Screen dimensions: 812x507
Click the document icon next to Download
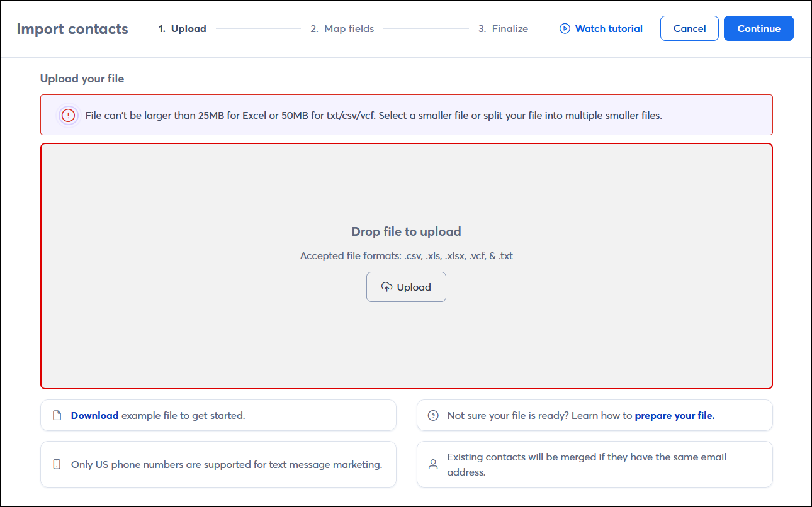[x=57, y=415]
